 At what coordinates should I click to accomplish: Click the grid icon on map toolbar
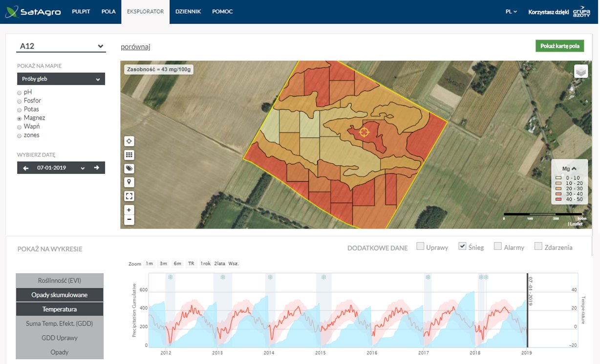coord(129,155)
